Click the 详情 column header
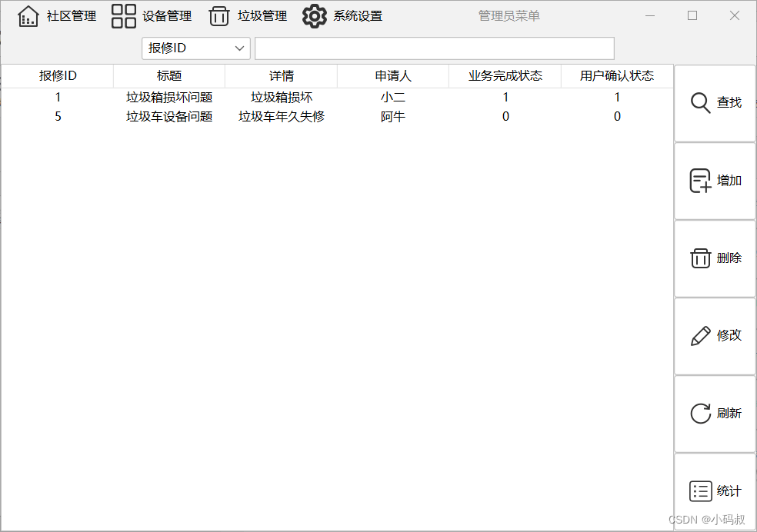757x532 pixels. tap(281, 75)
